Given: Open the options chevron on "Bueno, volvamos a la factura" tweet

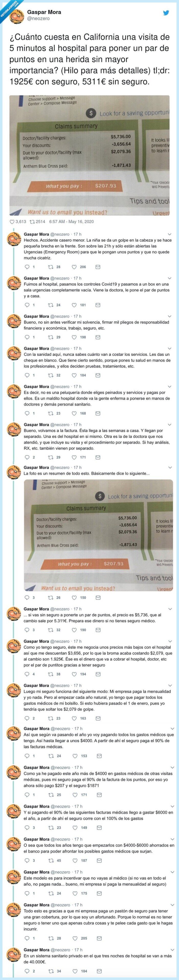Looking at the screenshot, I should tap(170, 425).
